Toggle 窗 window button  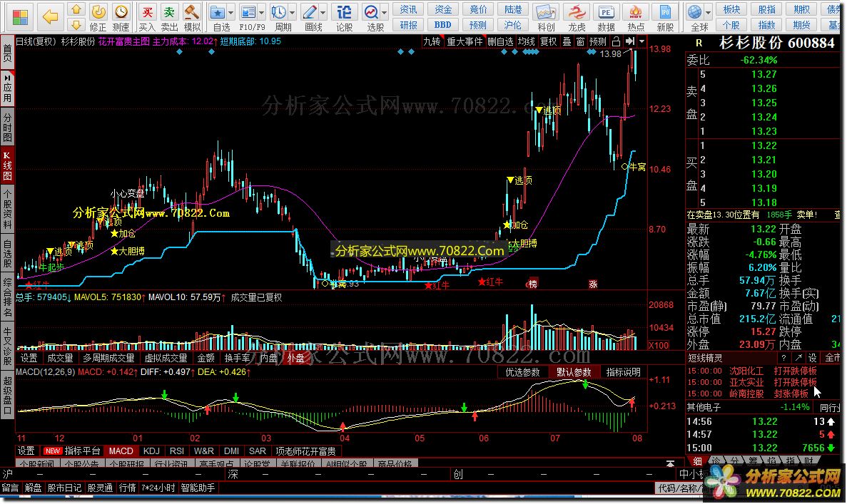(580, 41)
